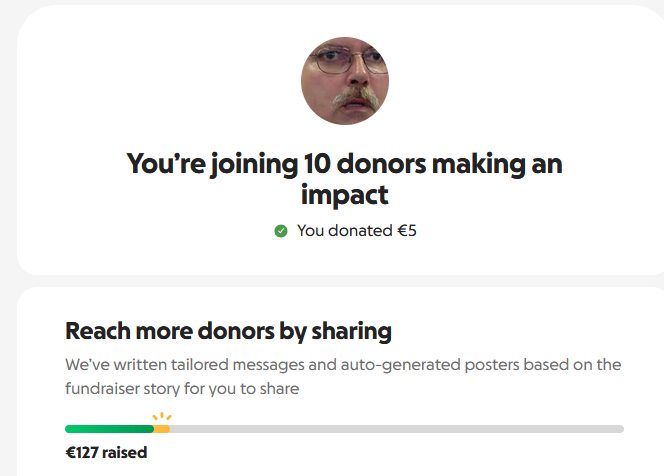Click the green checkmark donation icon

(x=281, y=231)
